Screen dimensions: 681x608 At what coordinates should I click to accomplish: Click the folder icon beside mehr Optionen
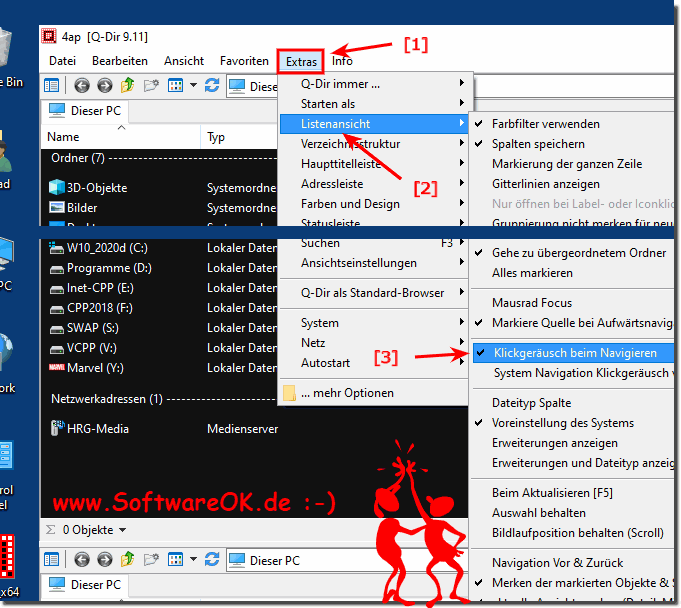(289, 393)
